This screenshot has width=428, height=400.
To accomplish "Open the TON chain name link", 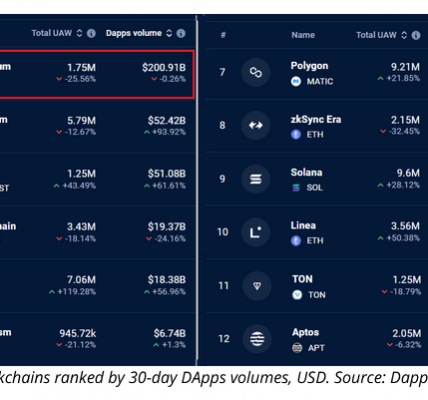I will tap(302, 279).
